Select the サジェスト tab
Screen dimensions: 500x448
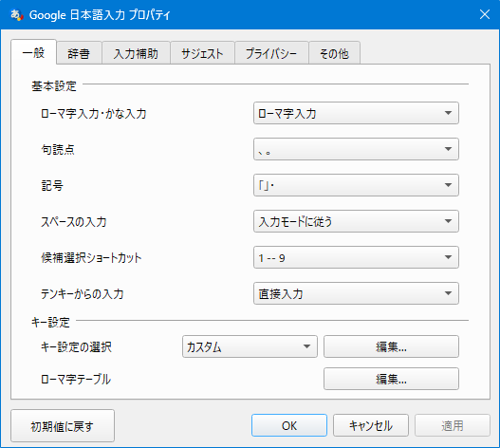(x=202, y=53)
